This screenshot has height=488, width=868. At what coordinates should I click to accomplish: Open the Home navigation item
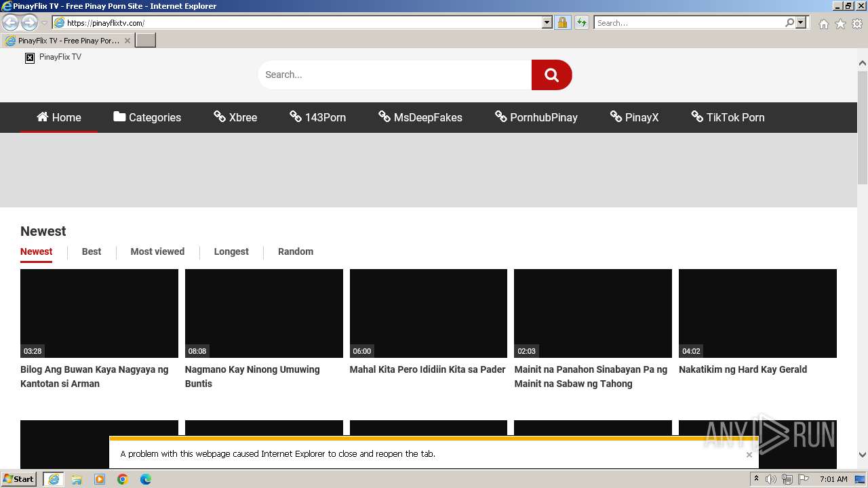pyautogui.click(x=59, y=117)
